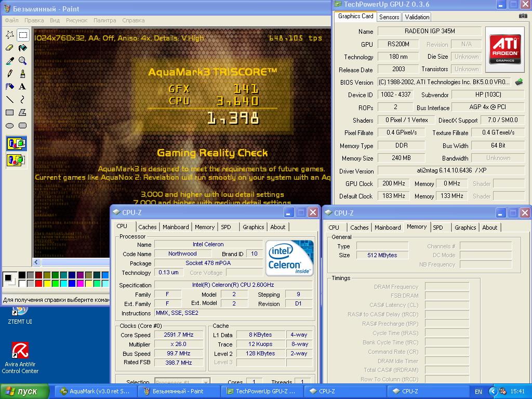The width and height of the screenshot is (532, 399).
Task: Open the Файл menu in Paint
Action: (11, 20)
